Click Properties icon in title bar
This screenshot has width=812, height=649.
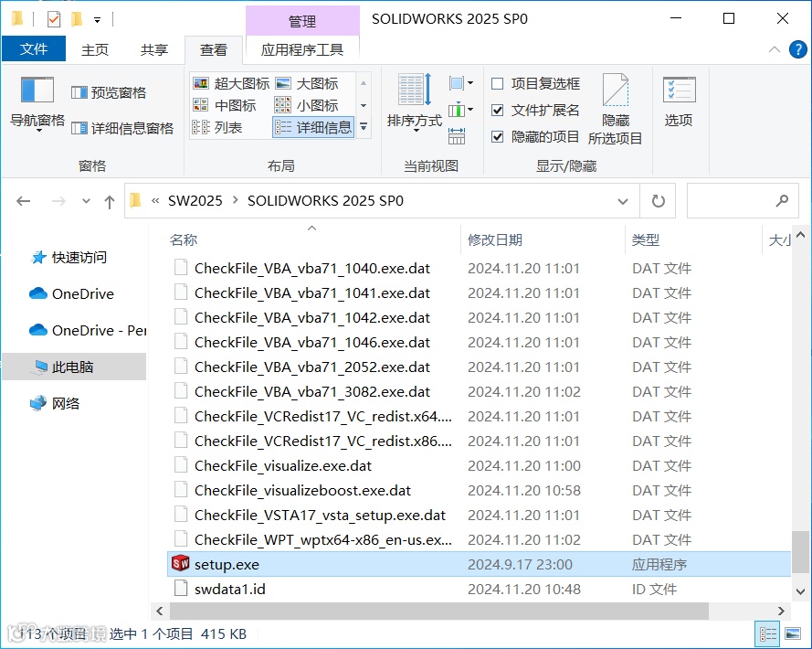(54, 20)
